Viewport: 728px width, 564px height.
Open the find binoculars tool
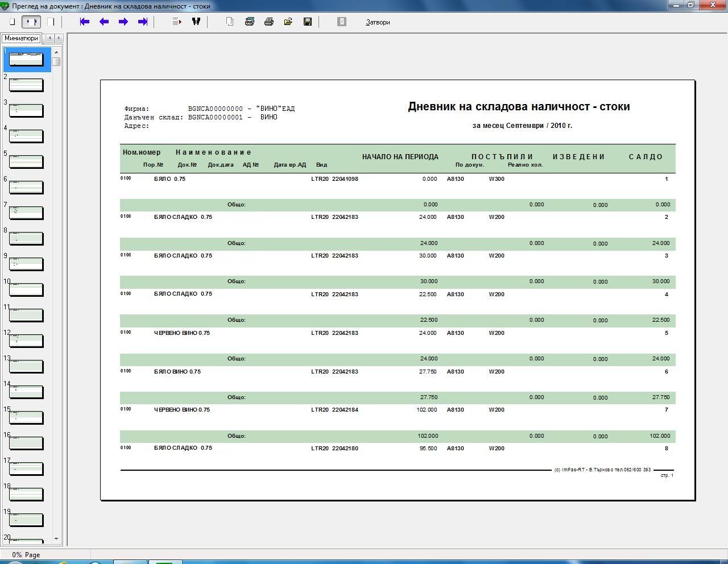(196, 22)
